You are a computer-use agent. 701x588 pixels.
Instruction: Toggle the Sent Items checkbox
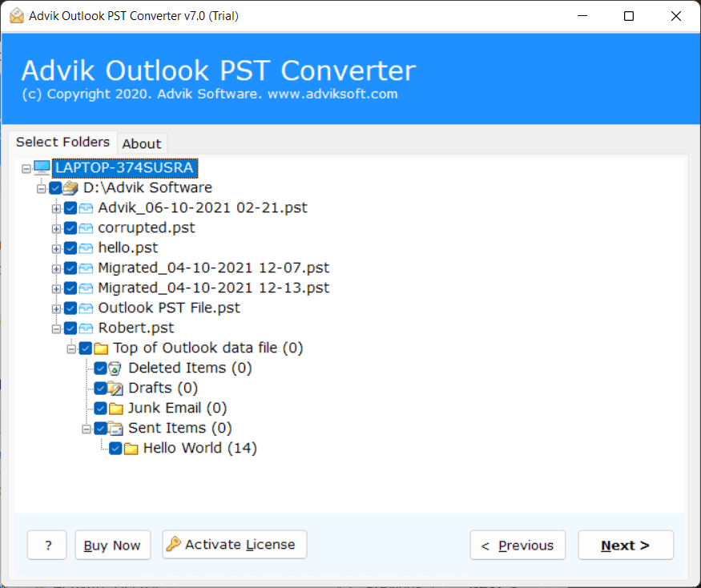[x=101, y=429]
